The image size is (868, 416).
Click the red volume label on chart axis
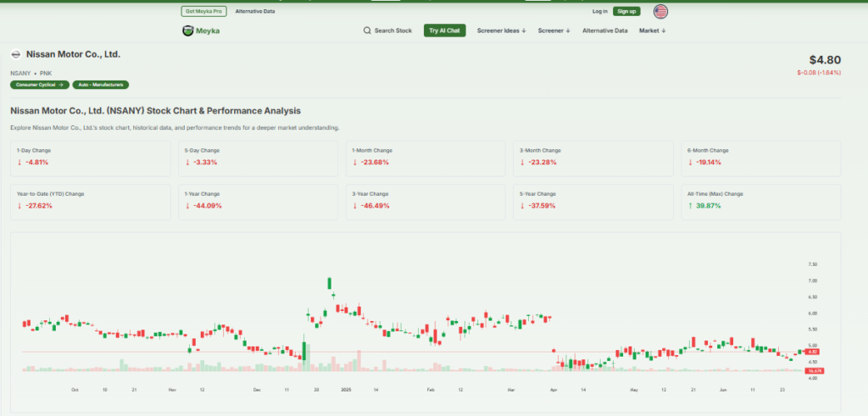click(815, 371)
